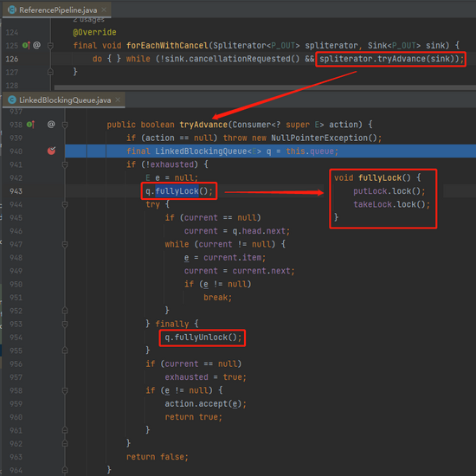
Task: Collapse forEachWithCancel fold marker on line 125
Action: (51, 46)
